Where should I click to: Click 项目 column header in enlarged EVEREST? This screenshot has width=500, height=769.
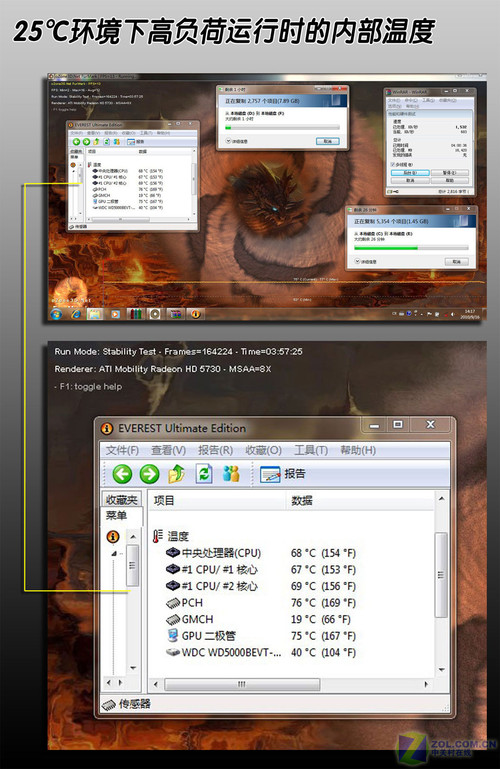(x=217, y=501)
